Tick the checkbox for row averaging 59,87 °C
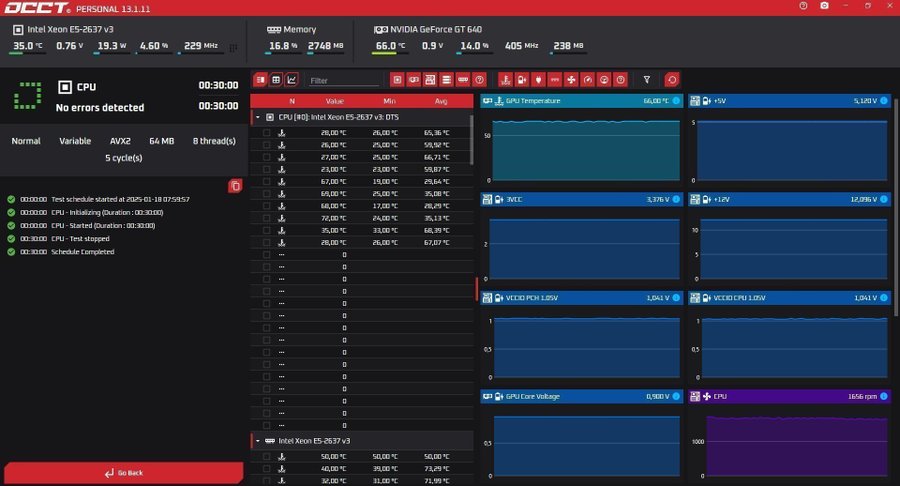This screenshot has width=900, height=486. click(x=266, y=169)
